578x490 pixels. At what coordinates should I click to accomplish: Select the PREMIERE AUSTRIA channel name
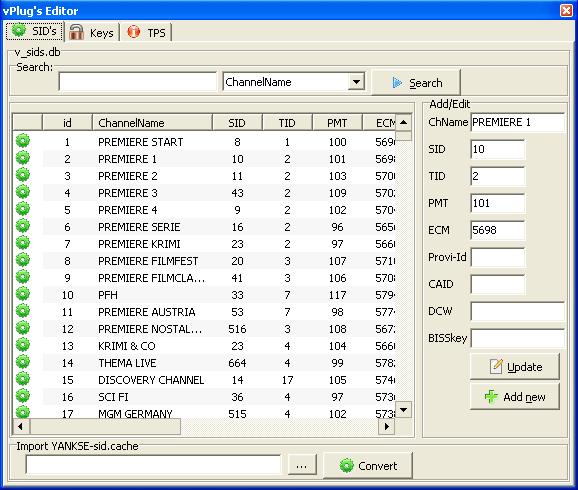146,312
